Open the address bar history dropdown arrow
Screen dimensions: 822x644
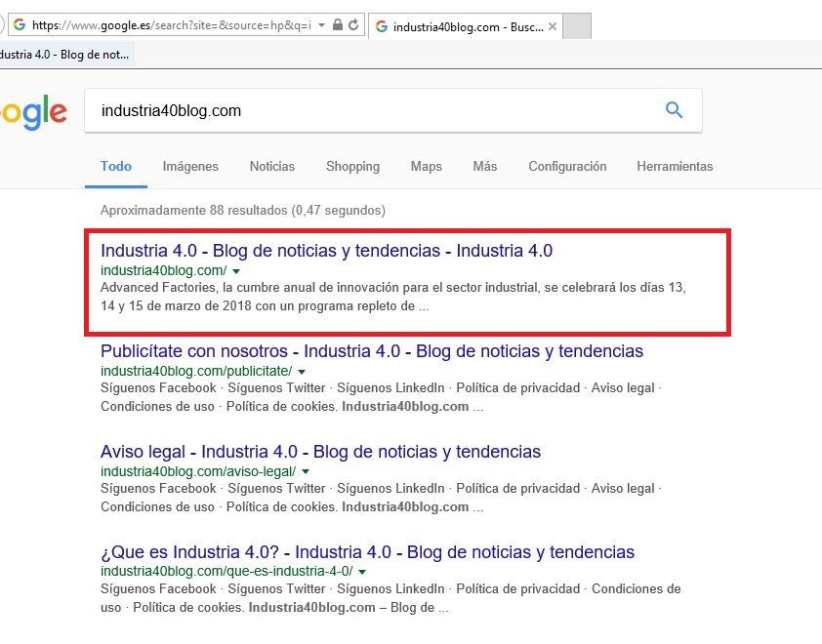321,24
